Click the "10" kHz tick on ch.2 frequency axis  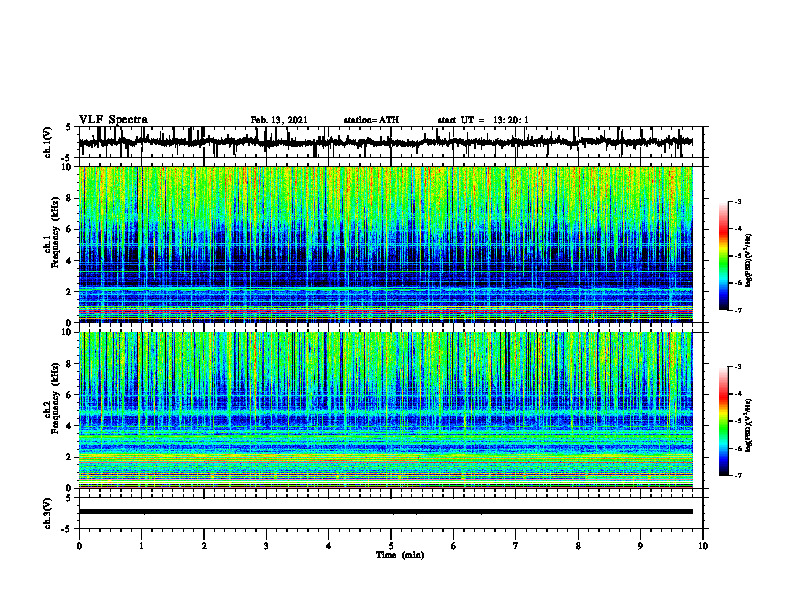tap(68, 332)
